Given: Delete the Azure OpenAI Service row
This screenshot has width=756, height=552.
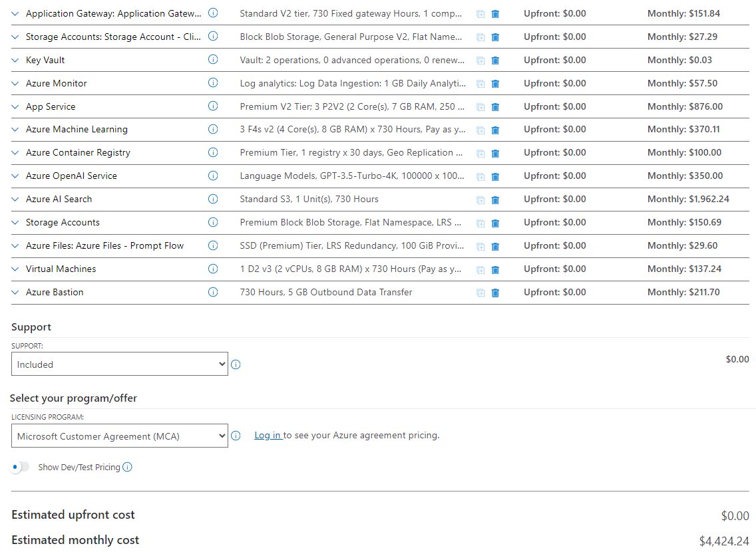Looking at the screenshot, I should (495, 177).
